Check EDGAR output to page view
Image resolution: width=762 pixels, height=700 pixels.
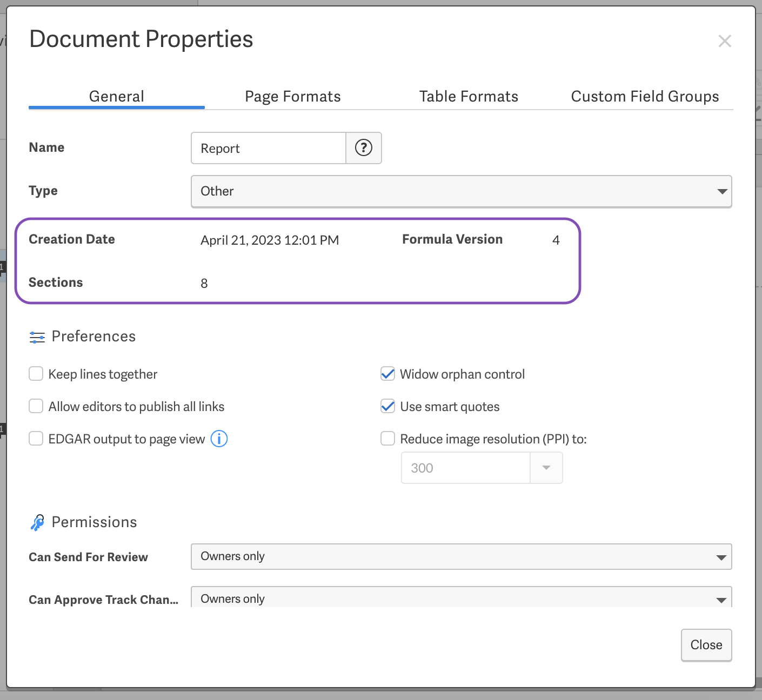pos(36,439)
